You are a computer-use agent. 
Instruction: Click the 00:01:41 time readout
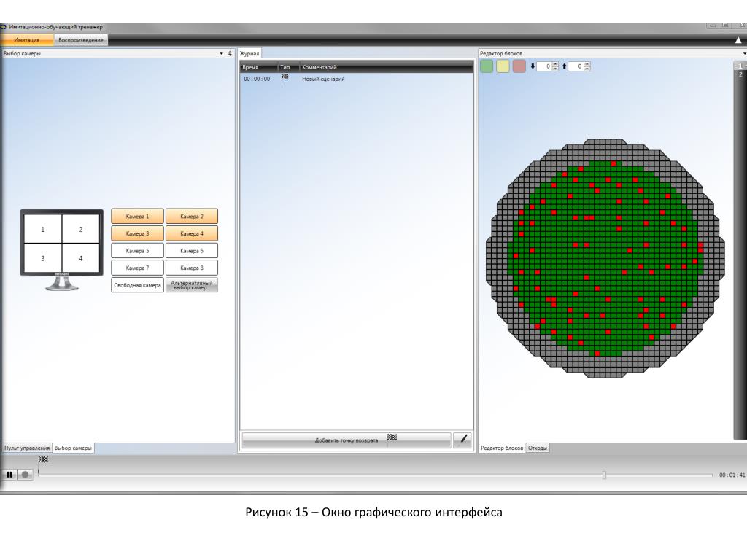tap(732, 475)
